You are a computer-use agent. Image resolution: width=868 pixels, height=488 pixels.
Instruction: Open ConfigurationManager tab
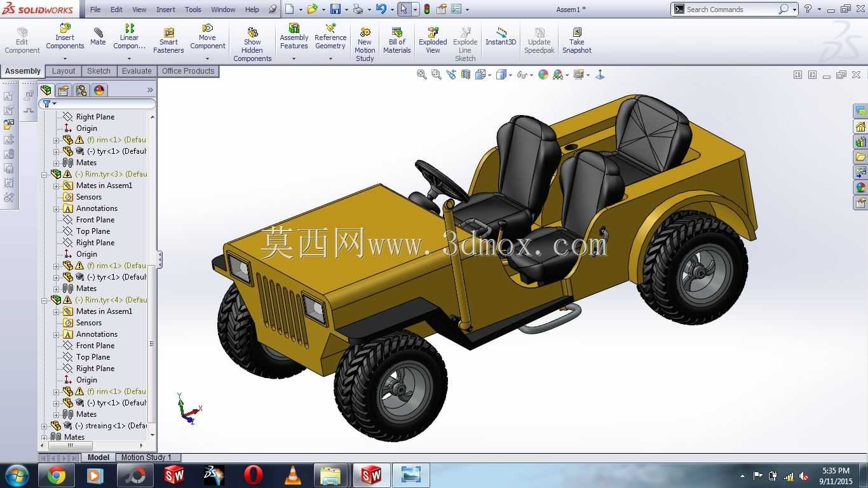[x=81, y=90]
